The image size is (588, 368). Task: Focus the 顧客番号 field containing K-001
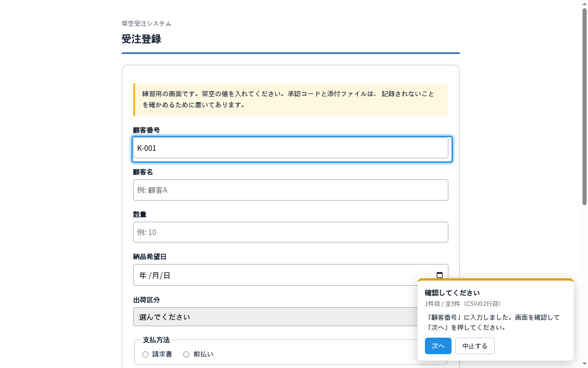coord(291,148)
